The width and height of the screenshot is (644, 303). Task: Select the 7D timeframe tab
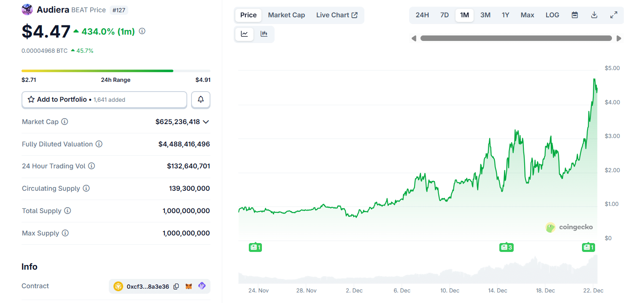[444, 15]
